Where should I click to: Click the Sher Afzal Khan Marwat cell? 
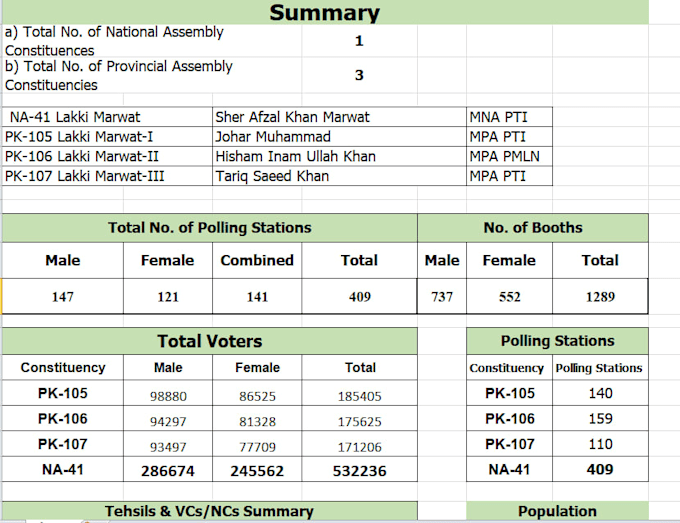tap(339, 117)
